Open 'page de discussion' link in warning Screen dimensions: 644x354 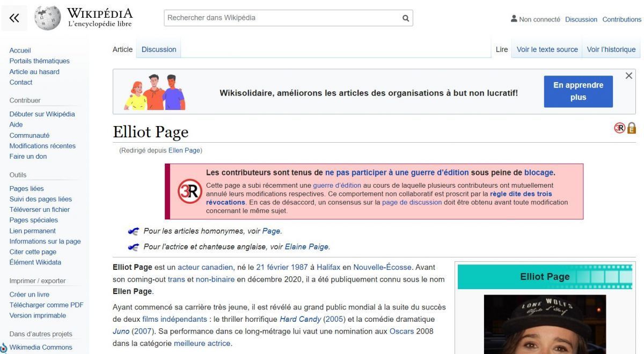click(411, 202)
